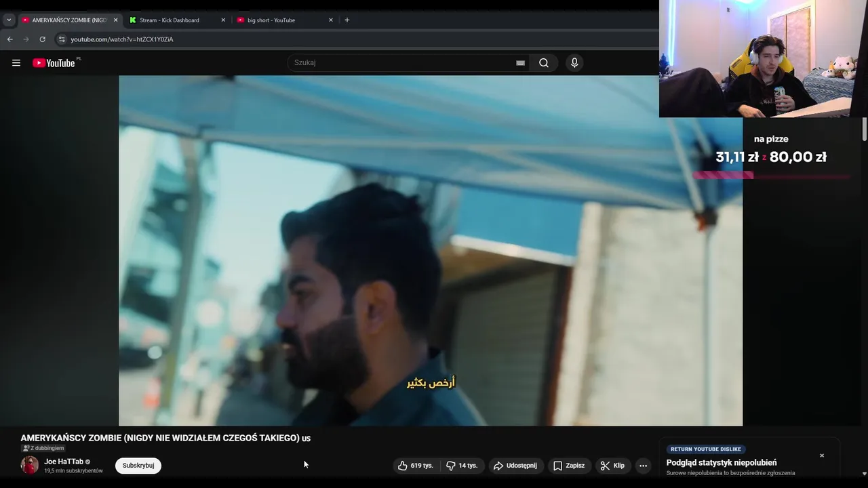The image size is (868, 488).
Task: Open the YouTube hamburger guide menu
Action: pyautogui.click(x=16, y=63)
